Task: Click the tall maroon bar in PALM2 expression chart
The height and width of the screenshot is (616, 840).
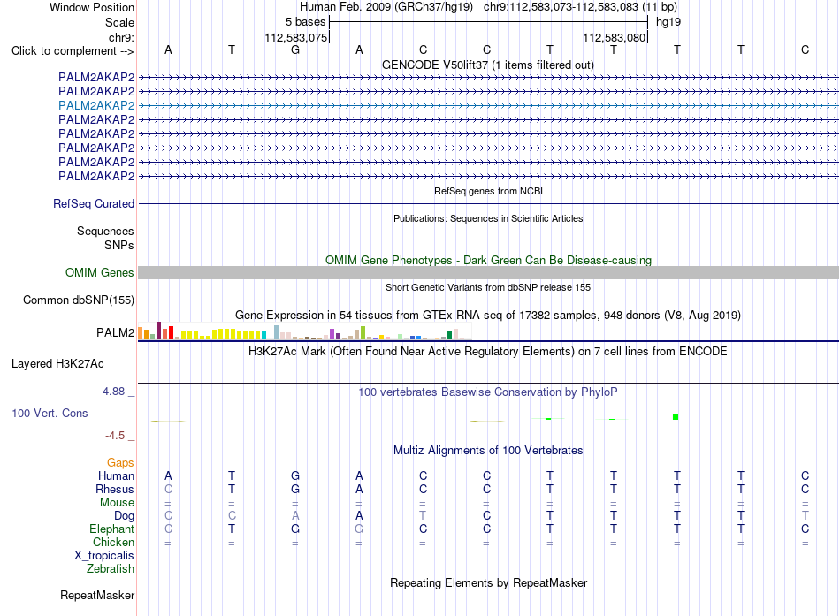Action: point(158,331)
